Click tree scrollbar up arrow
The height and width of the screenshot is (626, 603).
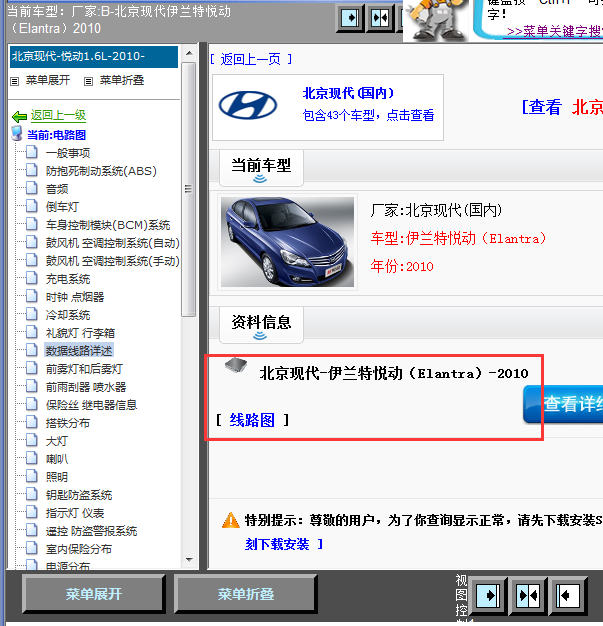click(189, 53)
